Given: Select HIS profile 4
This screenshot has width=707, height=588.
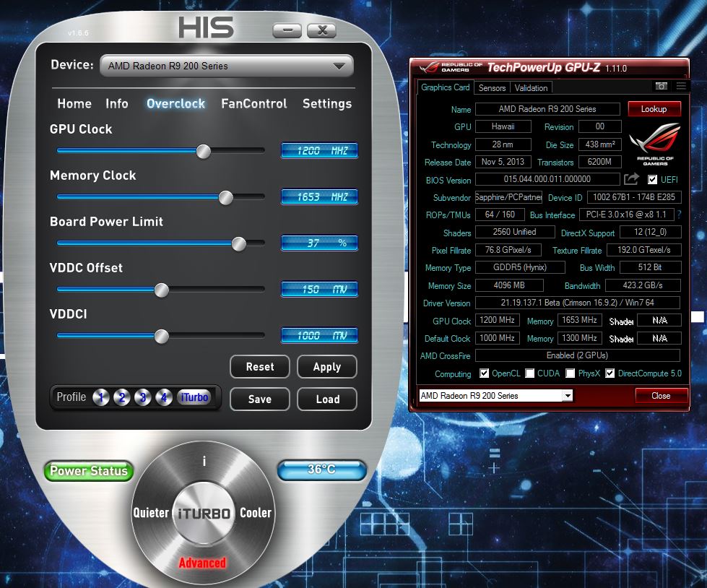Looking at the screenshot, I should click(x=164, y=397).
